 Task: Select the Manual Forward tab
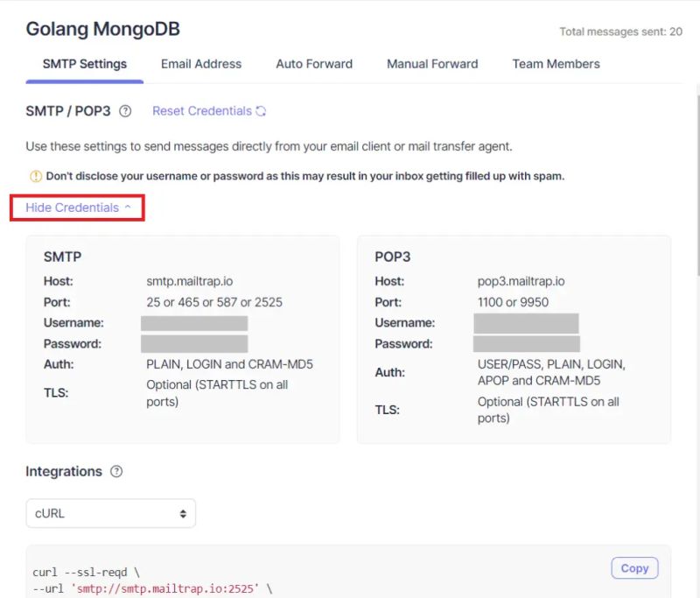pyautogui.click(x=431, y=64)
